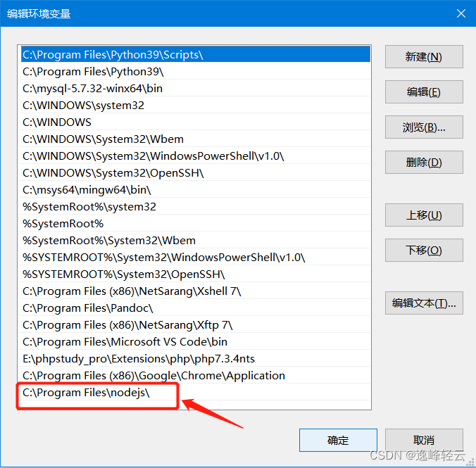
Task: Select %SystemRoot%\system32 entry
Action: [196, 207]
